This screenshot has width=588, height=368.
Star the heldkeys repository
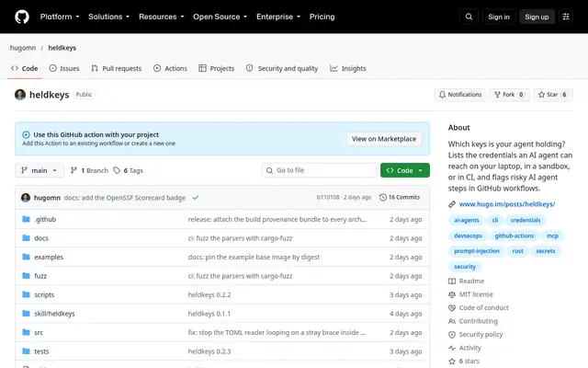pyautogui.click(x=553, y=95)
